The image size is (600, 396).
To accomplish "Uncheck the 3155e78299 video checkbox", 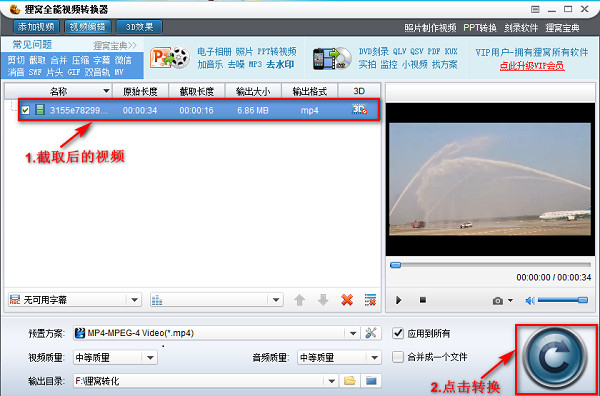I will 25,111.
